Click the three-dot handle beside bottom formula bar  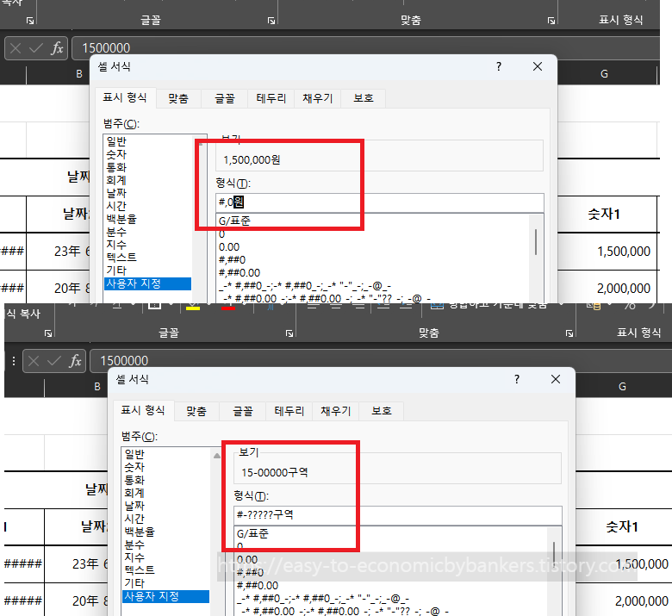click(14, 361)
